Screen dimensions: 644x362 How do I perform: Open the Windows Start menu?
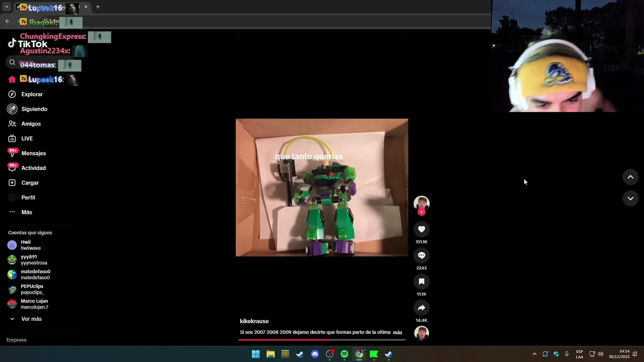tap(256, 354)
